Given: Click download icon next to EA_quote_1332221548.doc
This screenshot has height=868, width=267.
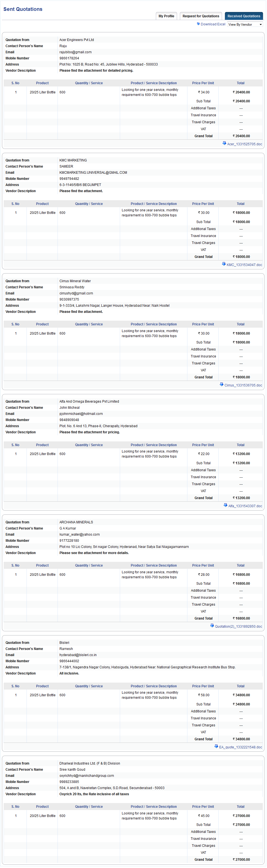Looking at the screenshot, I should [x=216, y=746].
